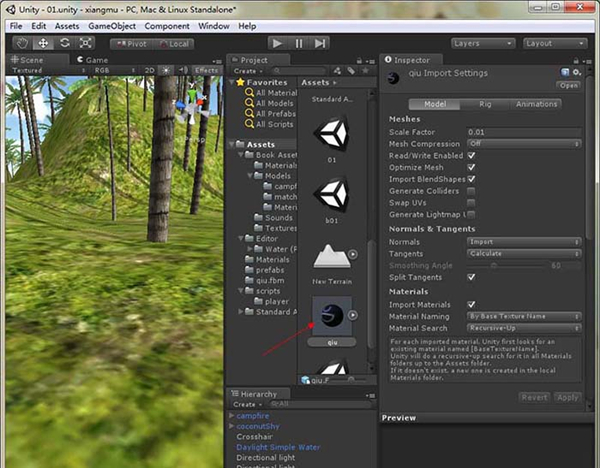
Task: Enable the Generate Colliders checkbox
Action: point(471,191)
